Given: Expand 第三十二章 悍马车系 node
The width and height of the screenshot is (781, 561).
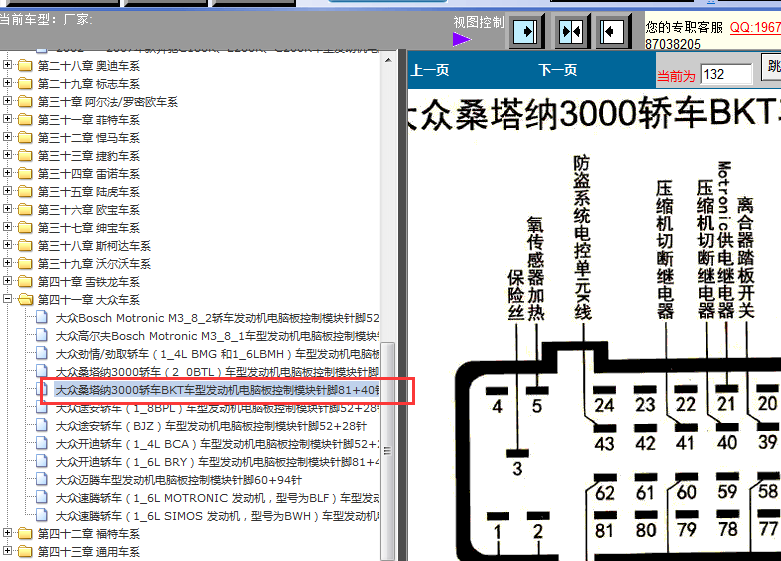Looking at the screenshot, I should 7,137.
